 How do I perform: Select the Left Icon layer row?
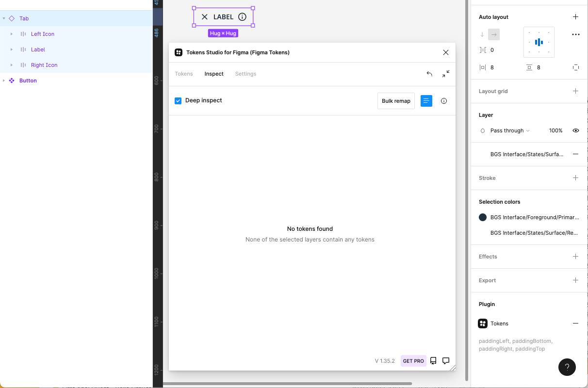(76, 34)
